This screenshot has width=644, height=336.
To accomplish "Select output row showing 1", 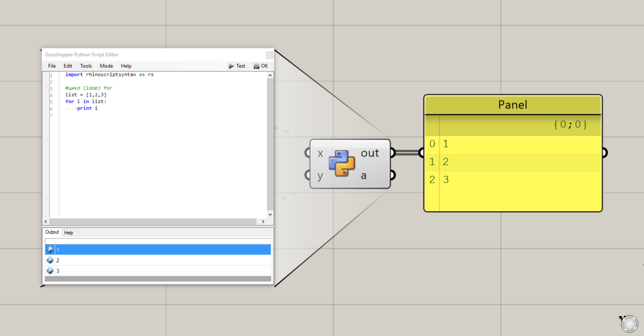I will point(158,250).
